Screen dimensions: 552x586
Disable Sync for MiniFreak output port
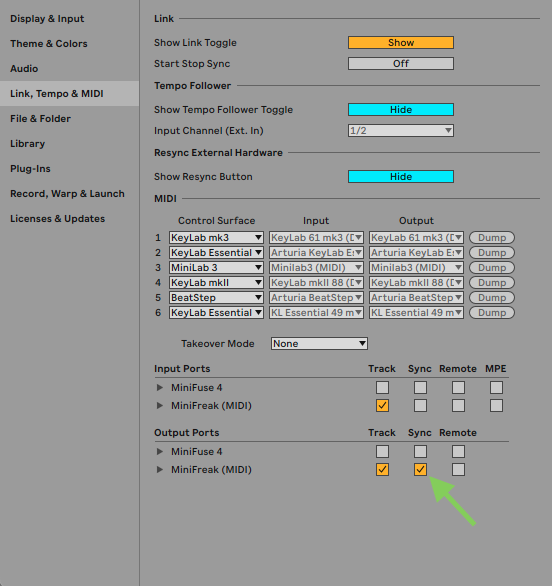[x=420, y=469]
